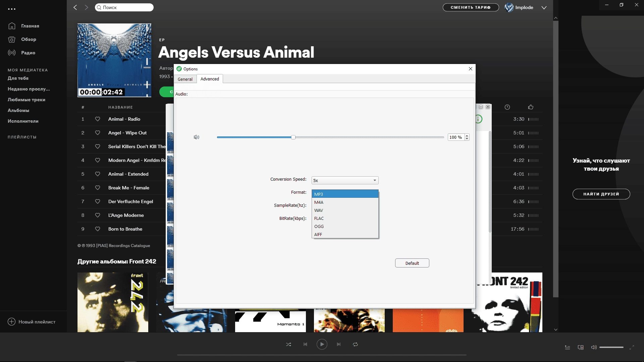Open the devices available icon
The width and height of the screenshot is (644, 362).
tap(581, 347)
